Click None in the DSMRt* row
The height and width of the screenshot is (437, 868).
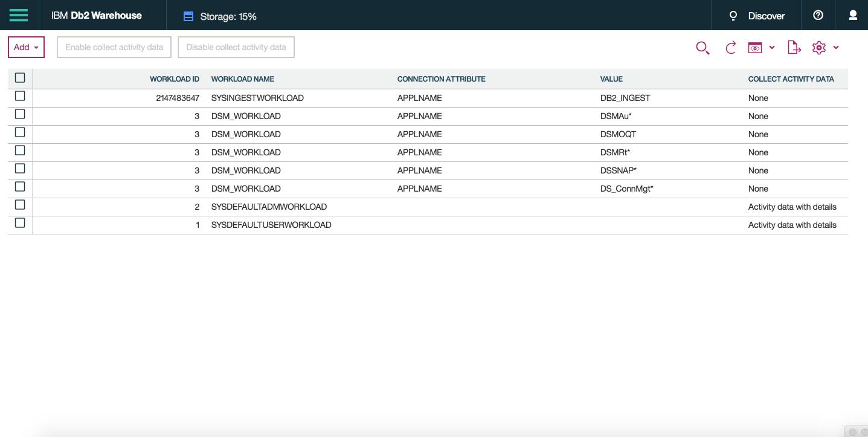pyautogui.click(x=758, y=152)
